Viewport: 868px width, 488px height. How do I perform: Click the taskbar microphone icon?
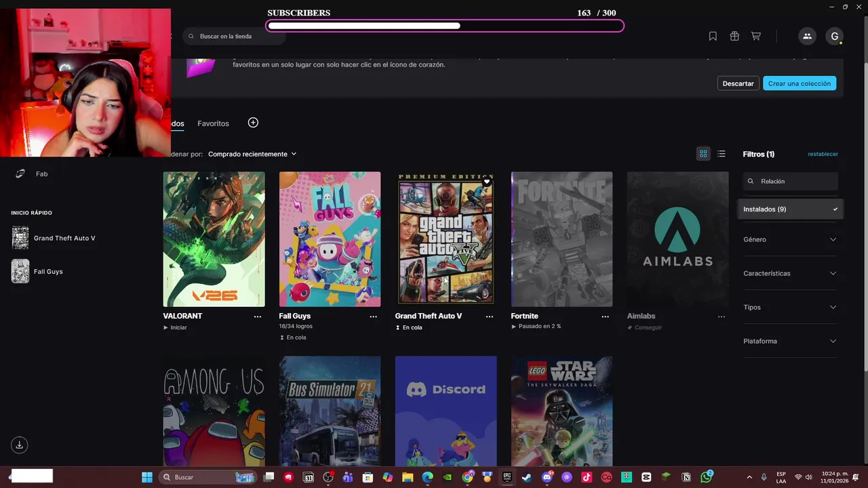[764, 477]
